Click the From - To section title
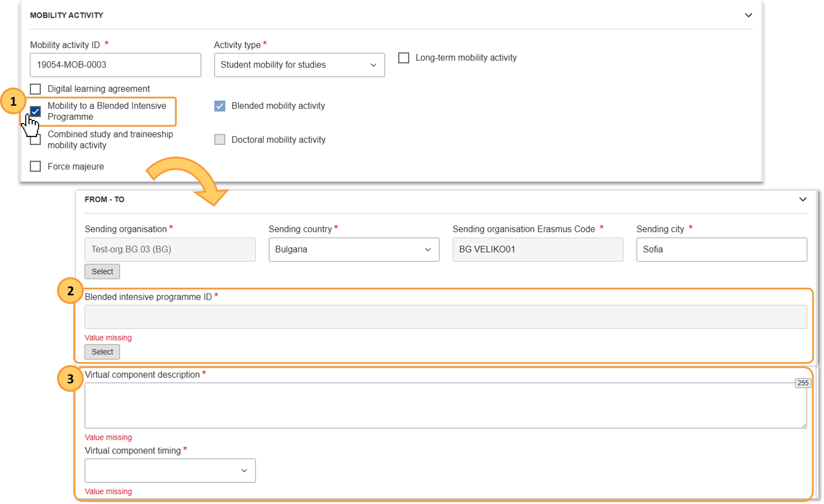The image size is (824, 504). 104,199
